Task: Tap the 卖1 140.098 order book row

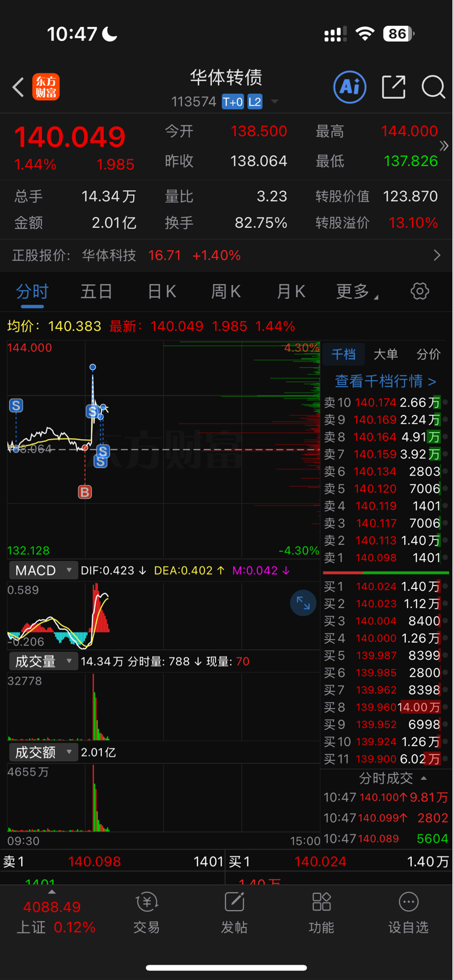Action: pos(386,557)
